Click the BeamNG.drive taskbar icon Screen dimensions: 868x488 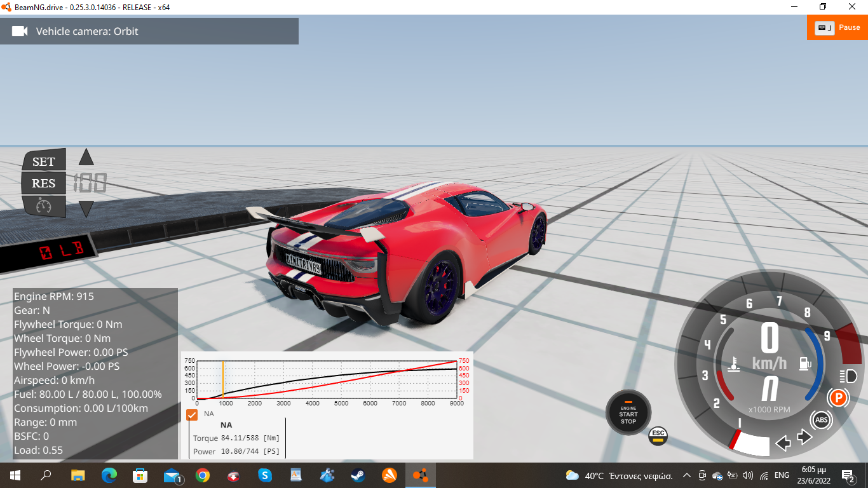click(x=421, y=475)
